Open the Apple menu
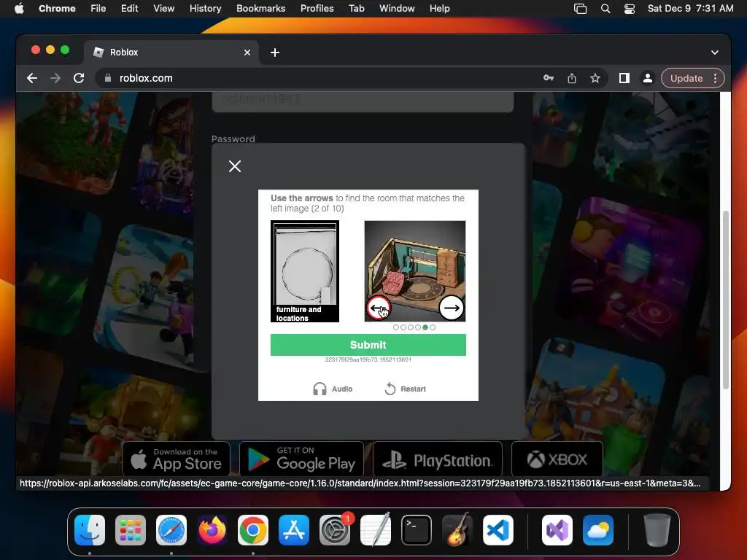Screen dimensions: 747x560 coord(19,9)
